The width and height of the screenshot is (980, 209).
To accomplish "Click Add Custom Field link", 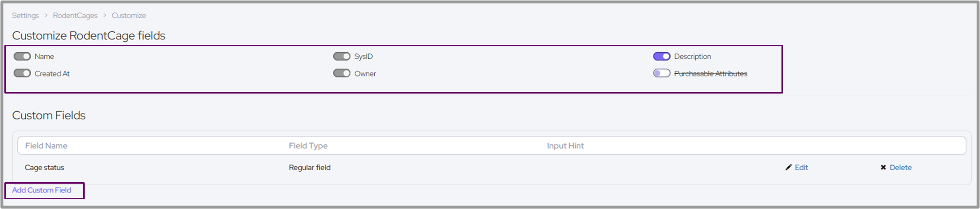I will coord(42,190).
